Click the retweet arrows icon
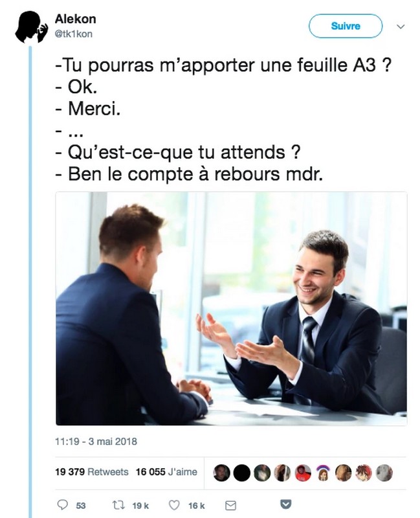420x518 pixels. click(x=118, y=505)
